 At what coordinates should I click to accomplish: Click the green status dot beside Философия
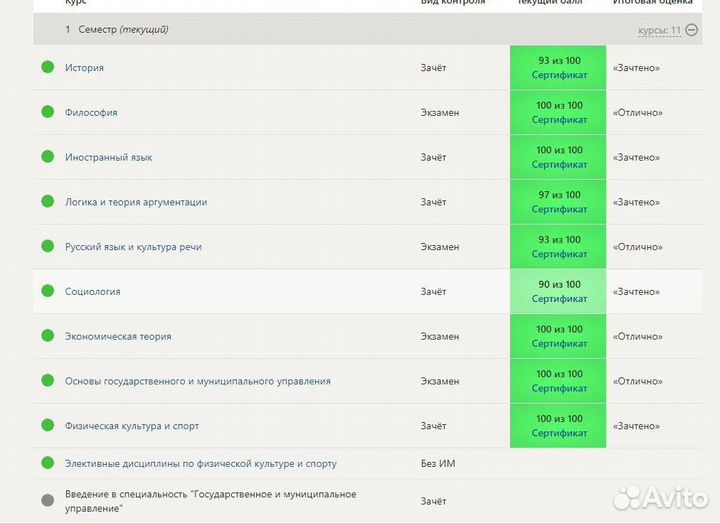point(47,112)
